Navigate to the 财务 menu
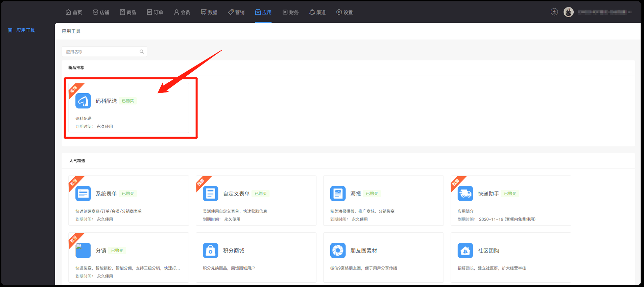Image resolution: width=644 pixels, height=287 pixels. pyautogui.click(x=290, y=12)
